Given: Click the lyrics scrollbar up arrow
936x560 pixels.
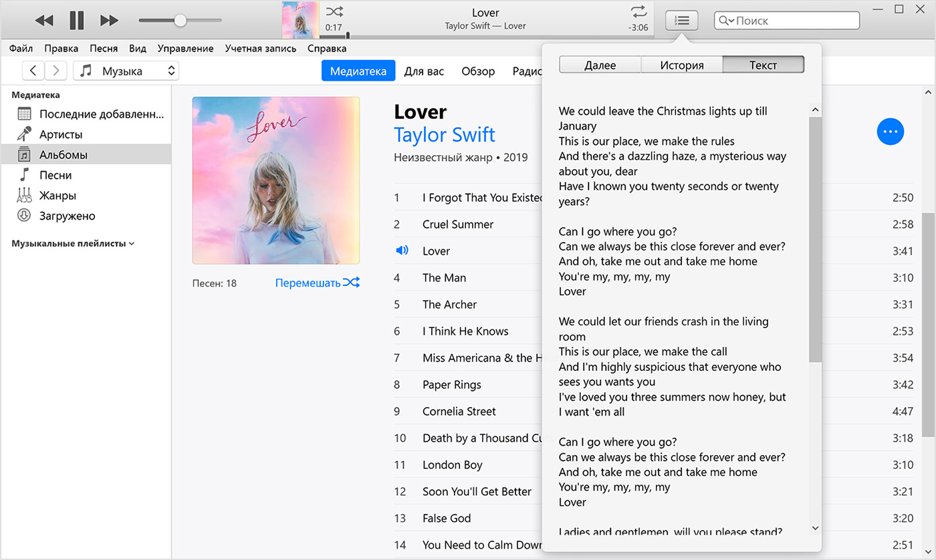Looking at the screenshot, I should [x=815, y=110].
